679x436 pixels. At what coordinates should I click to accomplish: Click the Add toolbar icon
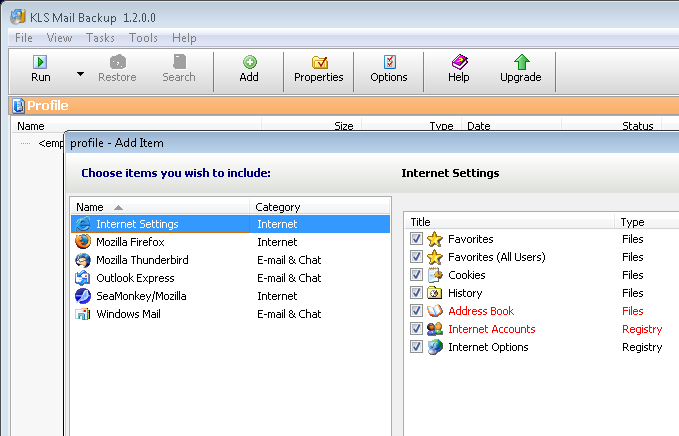249,62
